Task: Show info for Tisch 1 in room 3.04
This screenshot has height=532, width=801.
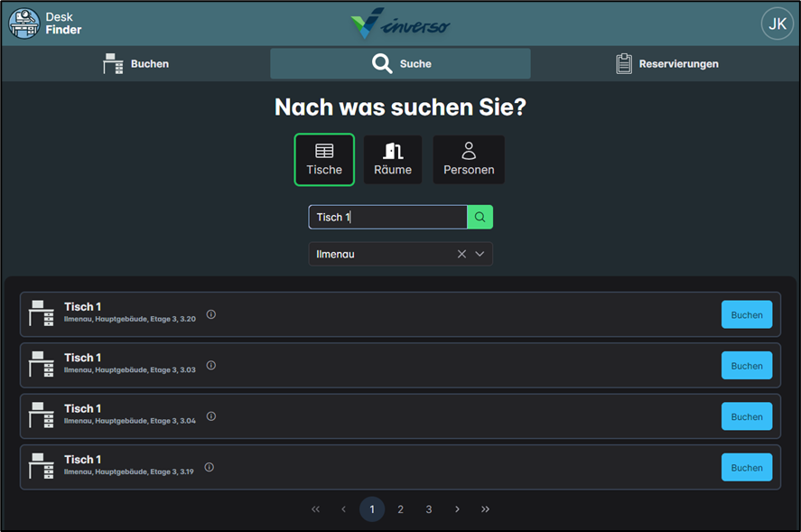Action: tap(211, 416)
